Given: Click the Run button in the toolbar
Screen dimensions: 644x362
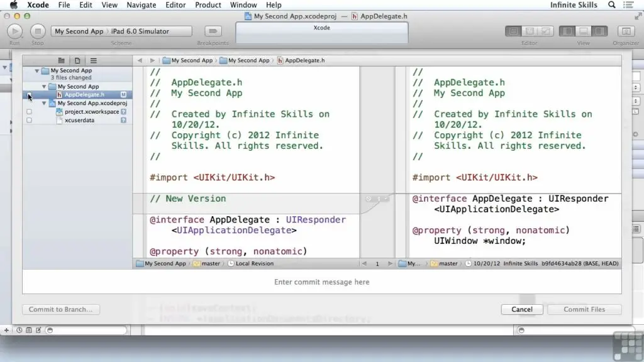Looking at the screenshot, I should coord(15,31).
